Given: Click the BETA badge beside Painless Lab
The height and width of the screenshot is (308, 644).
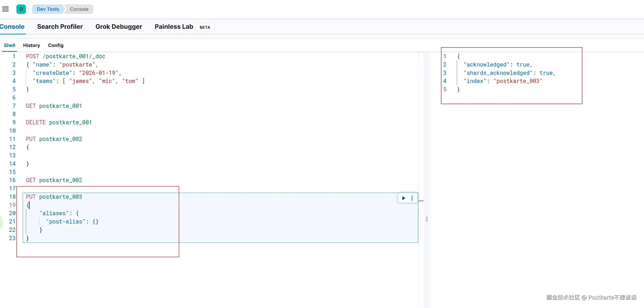Looking at the screenshot, I should coord(205,27).
